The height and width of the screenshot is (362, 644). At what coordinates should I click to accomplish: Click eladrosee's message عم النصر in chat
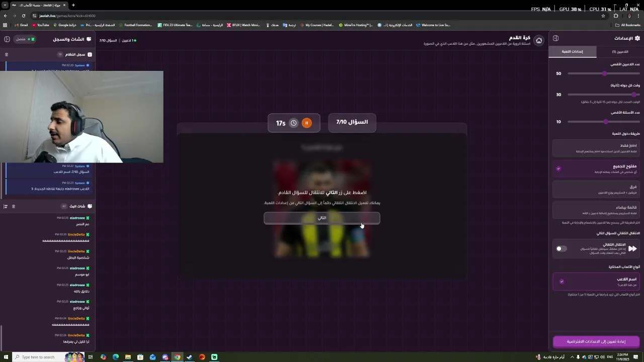(83, 224)
